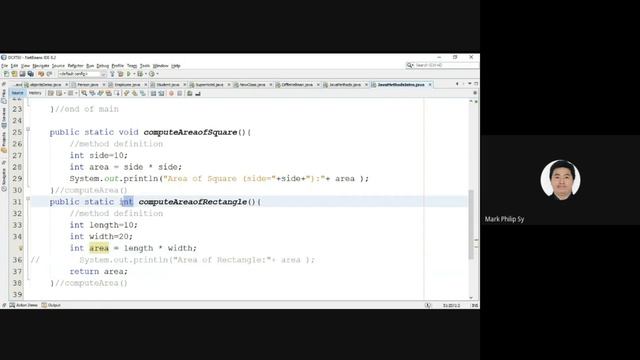Open the Tools menu
Image resolution: width=640 pixels, height=360 pixels.
click(145, 66)
